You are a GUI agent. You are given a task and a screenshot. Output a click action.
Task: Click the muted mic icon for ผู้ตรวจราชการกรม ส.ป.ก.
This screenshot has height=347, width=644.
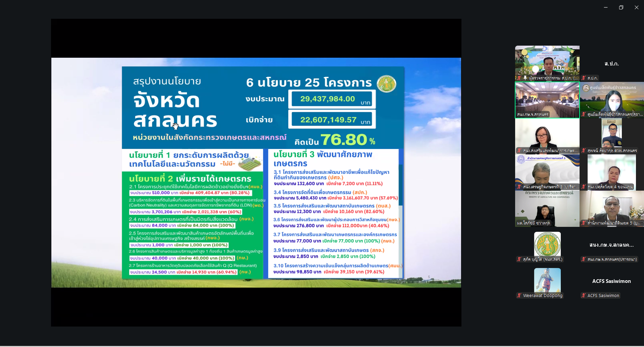coord(519,78)
